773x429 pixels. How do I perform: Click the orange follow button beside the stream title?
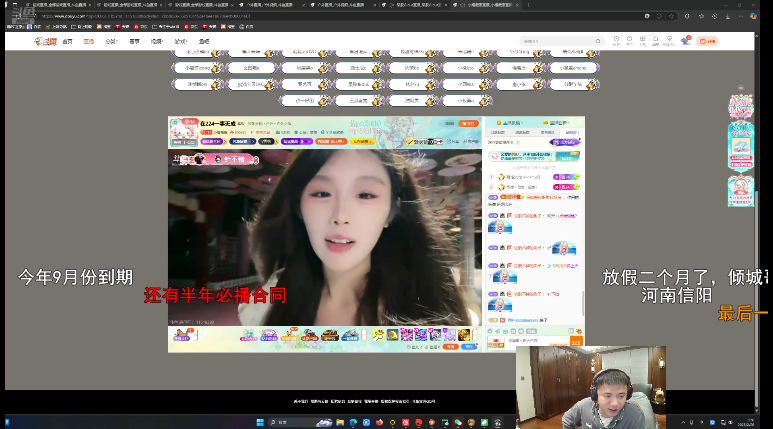pyautogui.click(x=468, y=123)
